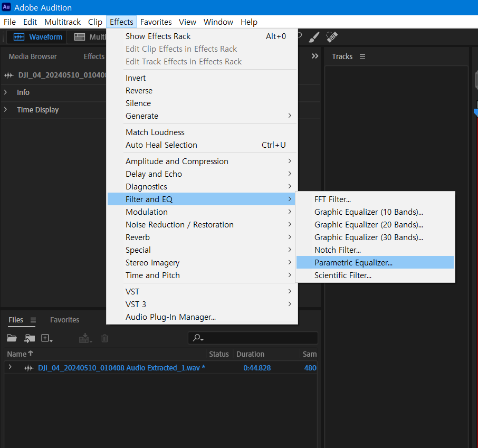Image resolution: width=478 pixels, height=448 pixels.
Task: Choose Scientific Filter option
Action: click(375, 275)
